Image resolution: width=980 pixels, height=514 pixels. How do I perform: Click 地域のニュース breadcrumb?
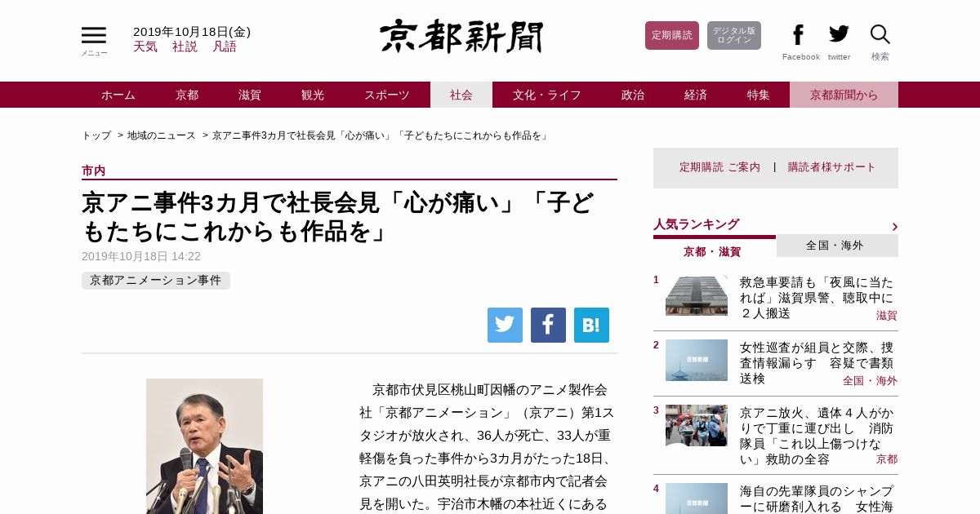click(x=162, y=135)
